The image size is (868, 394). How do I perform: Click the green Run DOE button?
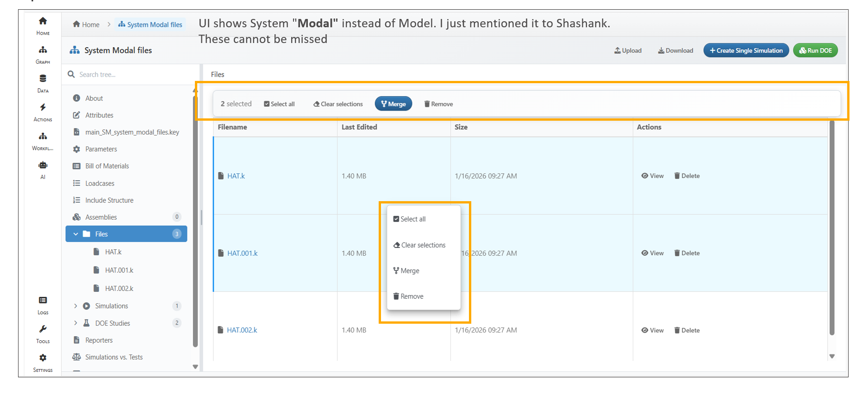click(x=815, y=50)
